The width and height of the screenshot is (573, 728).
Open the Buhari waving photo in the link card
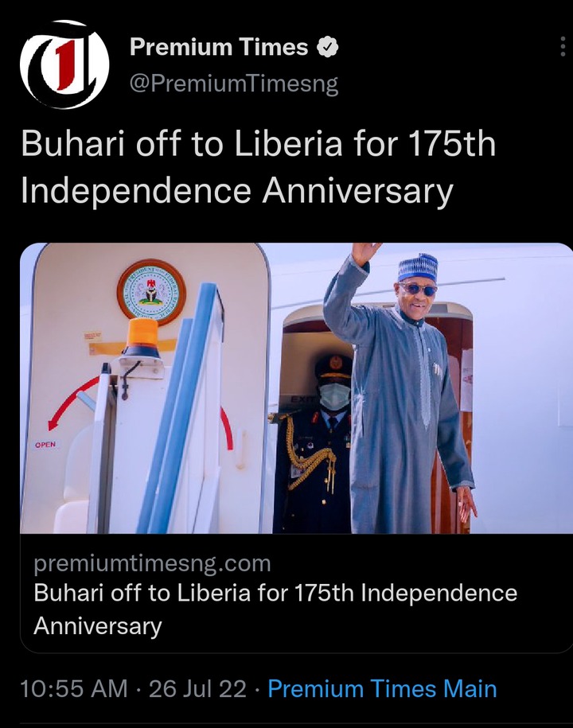click(297, 388)
